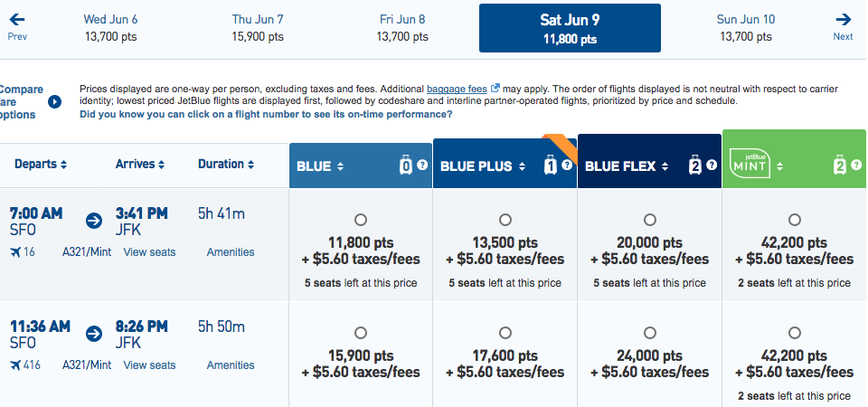The height and width of the screenshot is (407, 868).
Task: Click the Blue Plus help question mark
Action: 567,166
